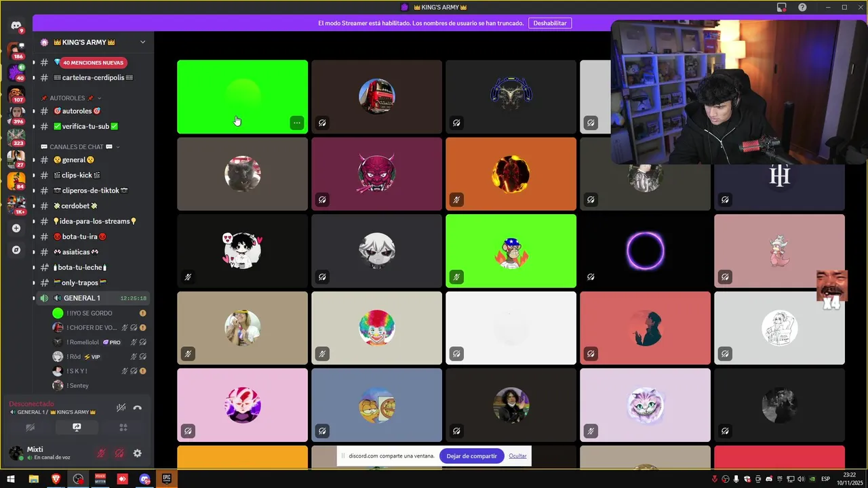Toggle noise suppression icon in voice panel

[121, 408]
